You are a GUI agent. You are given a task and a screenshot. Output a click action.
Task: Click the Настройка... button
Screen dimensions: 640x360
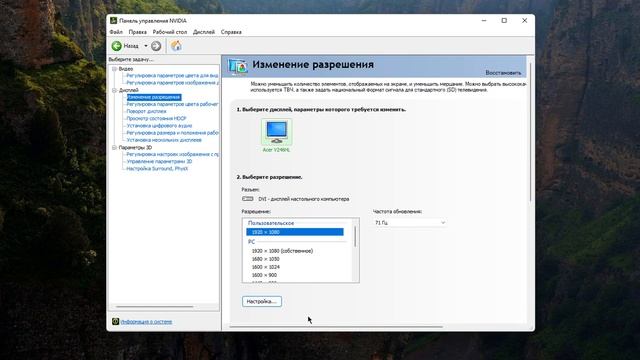pos(262,301)
